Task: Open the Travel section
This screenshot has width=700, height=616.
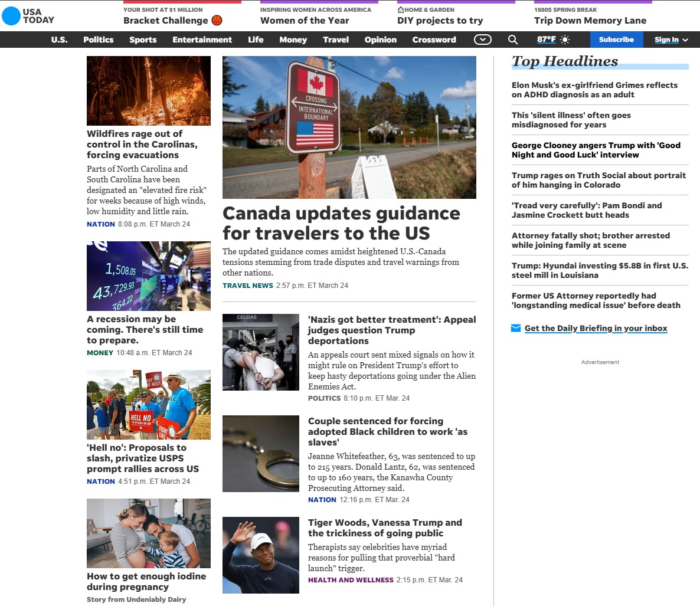Action: click(x=336, y=40)
